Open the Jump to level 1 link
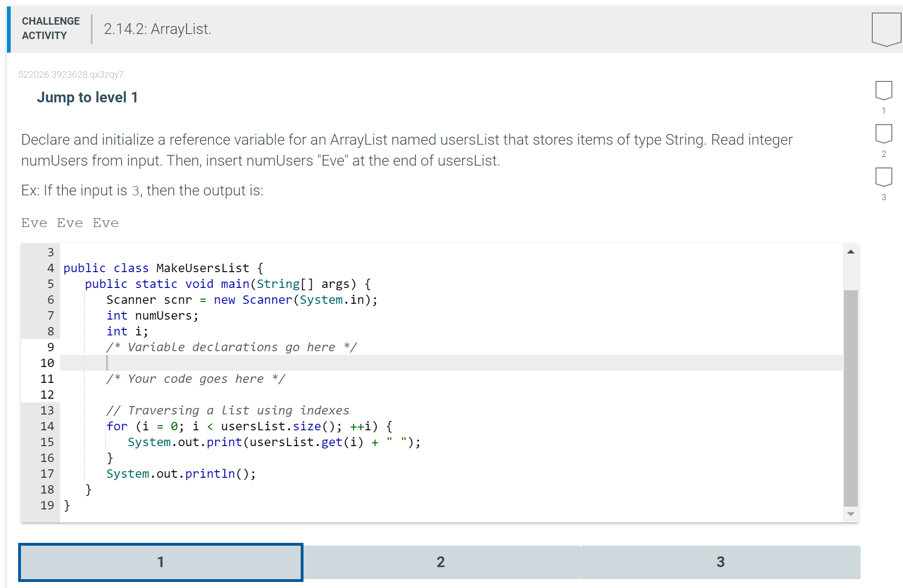The width and height of the screenshot is (903, 588). click(x=87, y=97)
